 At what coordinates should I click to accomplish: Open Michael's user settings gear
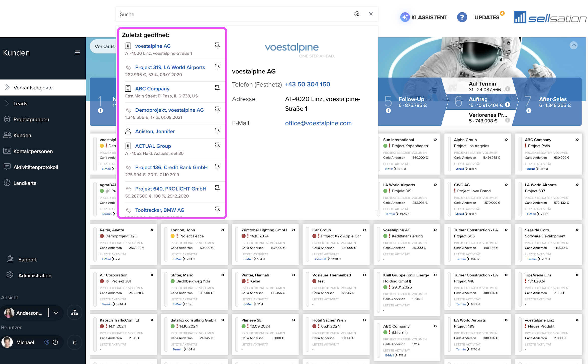pyautogui.click(x=47, y=342)
